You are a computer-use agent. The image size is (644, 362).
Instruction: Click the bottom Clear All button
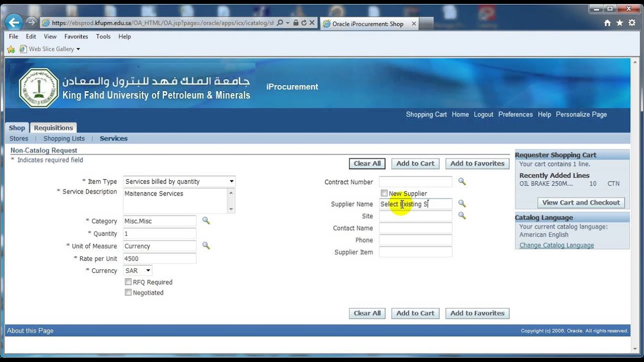[x=367, y=313]
